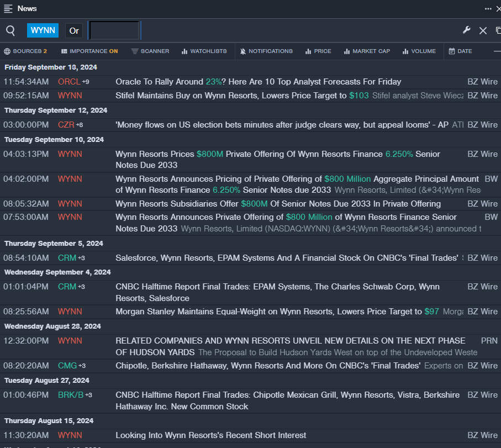Screen dimensions: 501x448
Task: Open the Sources filter
Action: [25, 51]
